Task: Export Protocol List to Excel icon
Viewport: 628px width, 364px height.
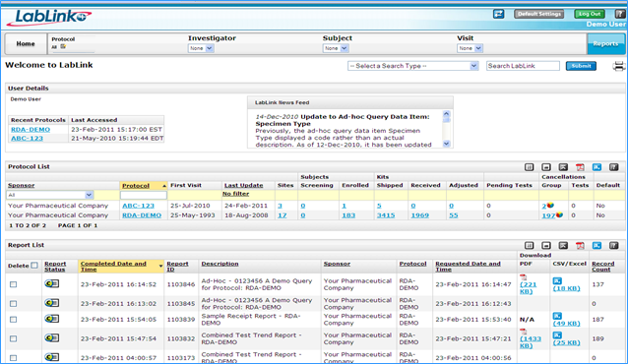Action: [x=597, y=167]
